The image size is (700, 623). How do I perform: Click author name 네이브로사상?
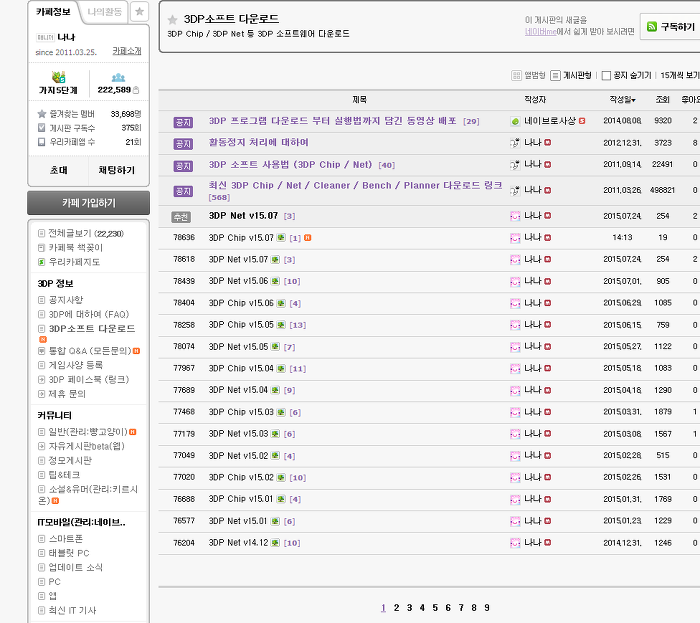(550, 121)
